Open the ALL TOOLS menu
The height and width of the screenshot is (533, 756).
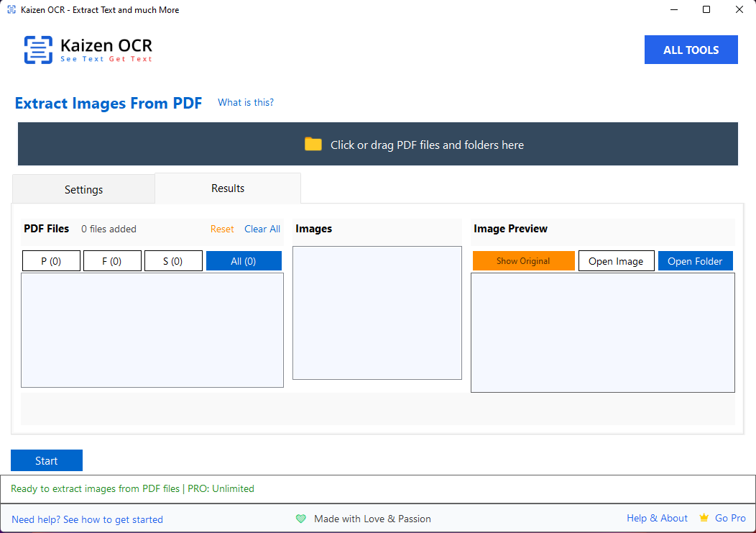click(x=691, y=50)
